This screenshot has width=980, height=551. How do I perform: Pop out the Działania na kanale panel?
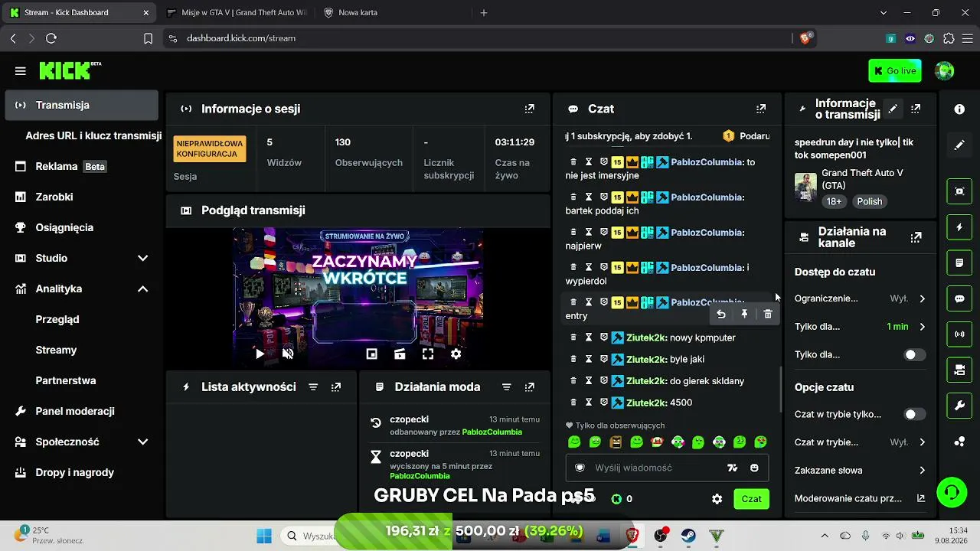tap(916, 237)
